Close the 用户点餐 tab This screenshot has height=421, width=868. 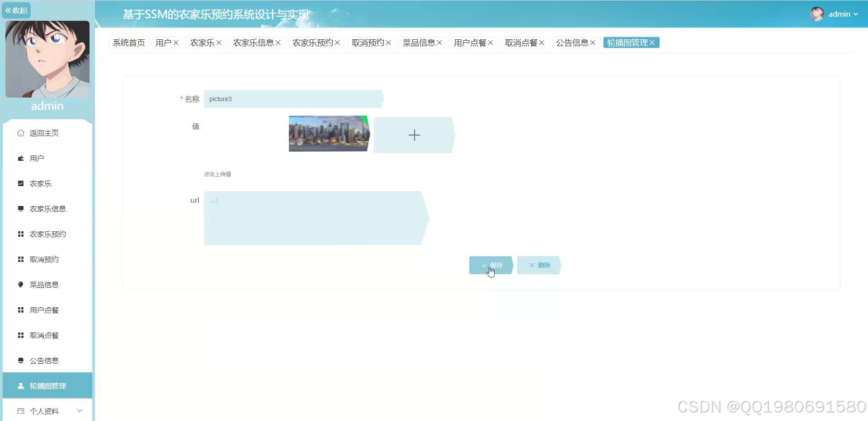point(491,42)
